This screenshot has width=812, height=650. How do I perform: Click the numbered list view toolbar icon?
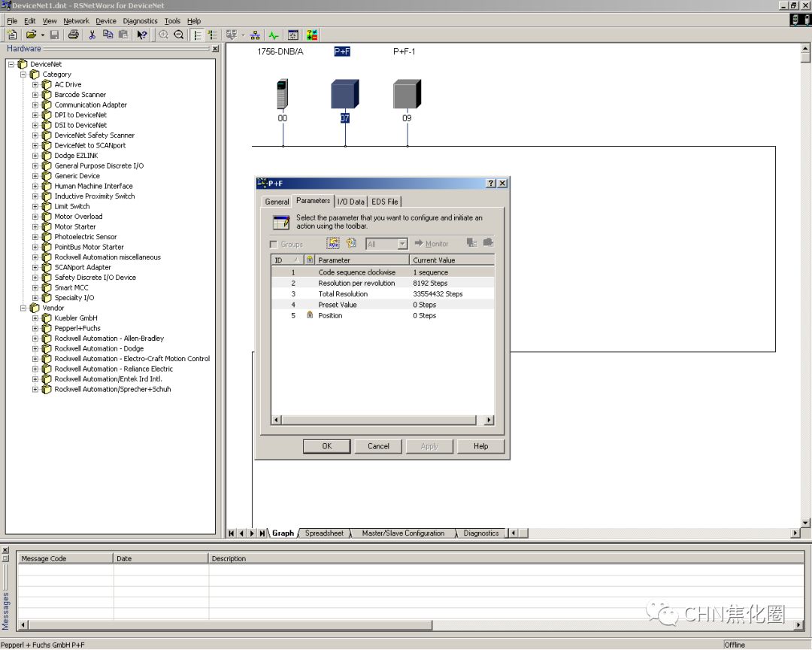tap(212, 35)
